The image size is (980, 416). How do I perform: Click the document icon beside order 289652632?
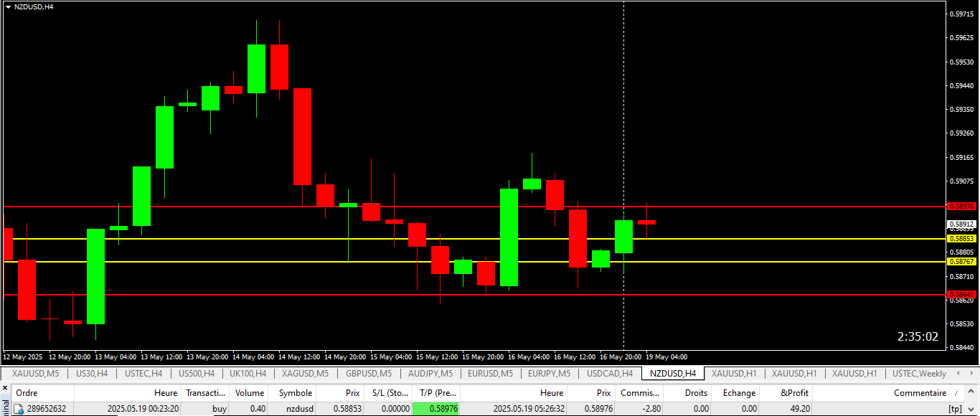[x=19, y=409]
